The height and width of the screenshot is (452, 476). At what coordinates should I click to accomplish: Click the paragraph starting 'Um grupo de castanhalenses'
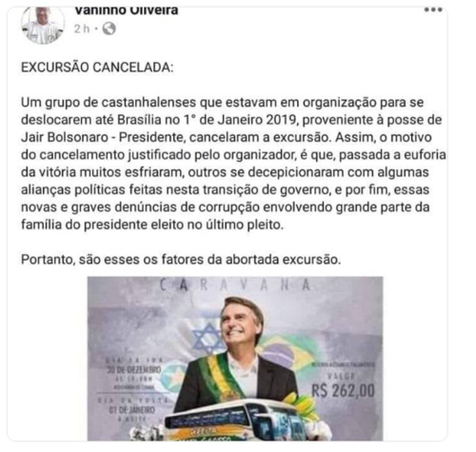coord(233,164)
